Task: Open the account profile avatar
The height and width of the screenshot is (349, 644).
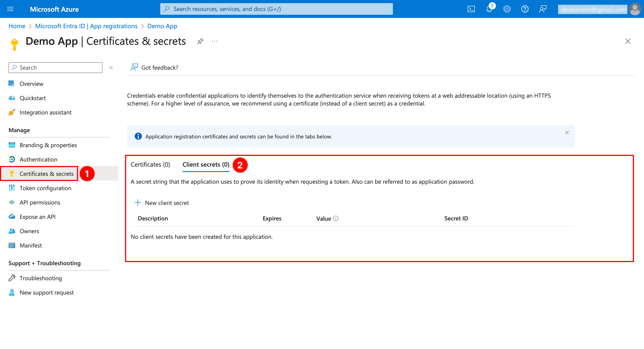Action: coord(635,9)
